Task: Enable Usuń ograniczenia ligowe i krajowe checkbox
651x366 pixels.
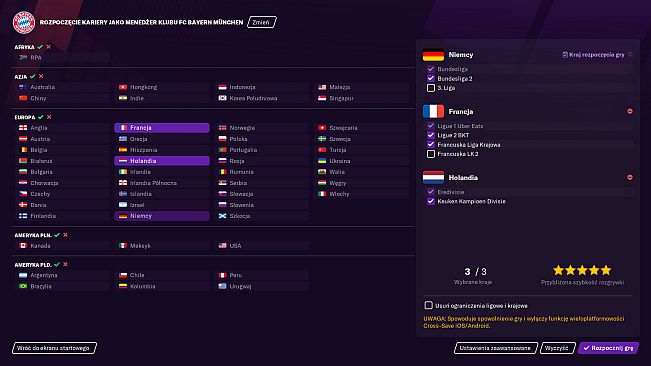Action: (428, 305)
